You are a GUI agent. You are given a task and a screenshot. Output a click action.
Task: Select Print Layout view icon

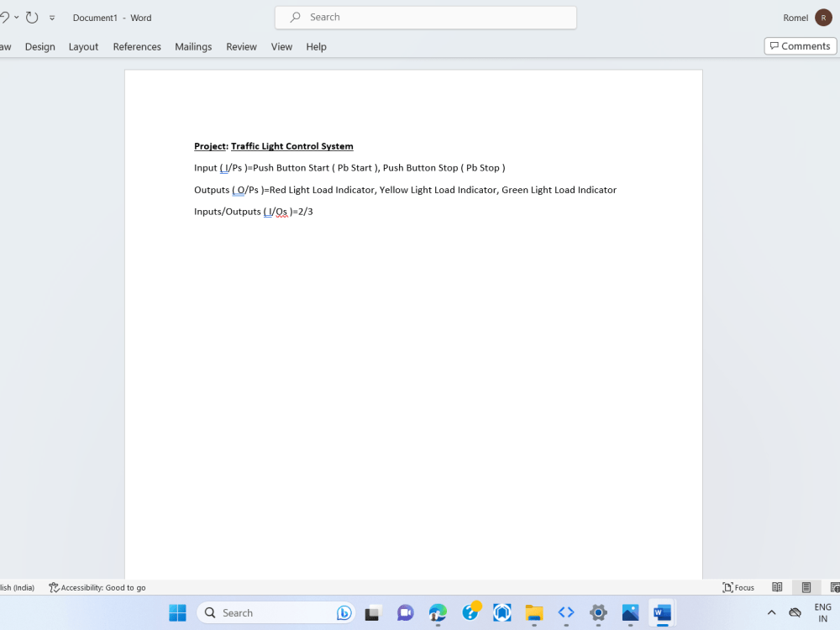pyautogui.click(x=806, y=587)
